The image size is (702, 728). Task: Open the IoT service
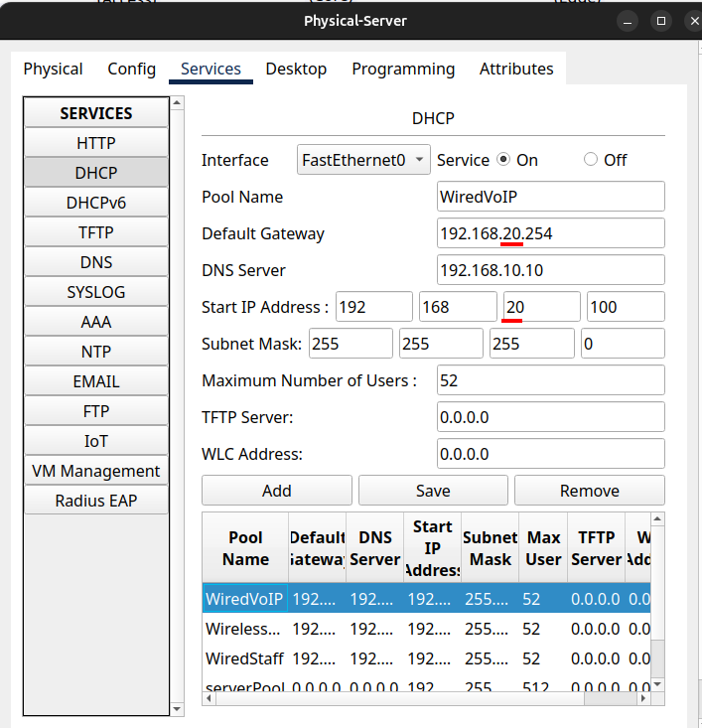96,441
